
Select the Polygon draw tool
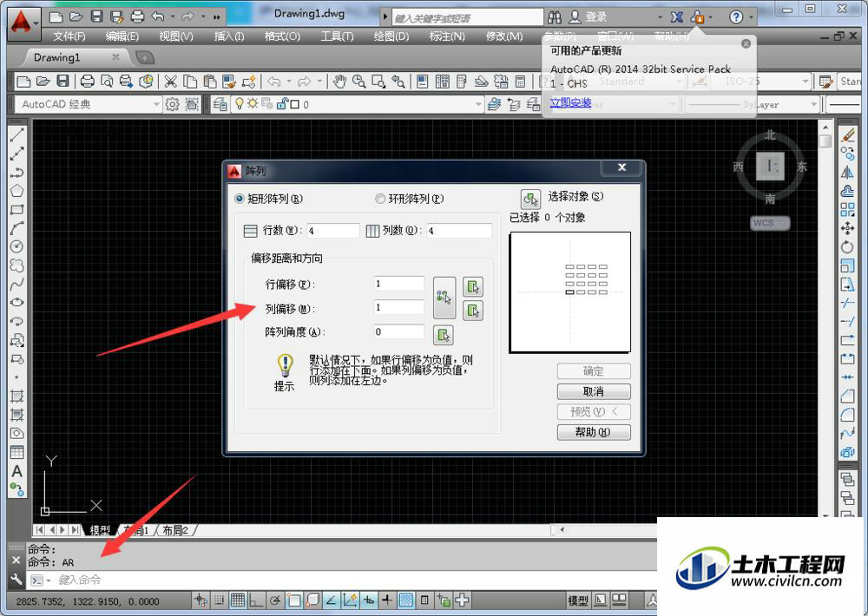(17, 190)
